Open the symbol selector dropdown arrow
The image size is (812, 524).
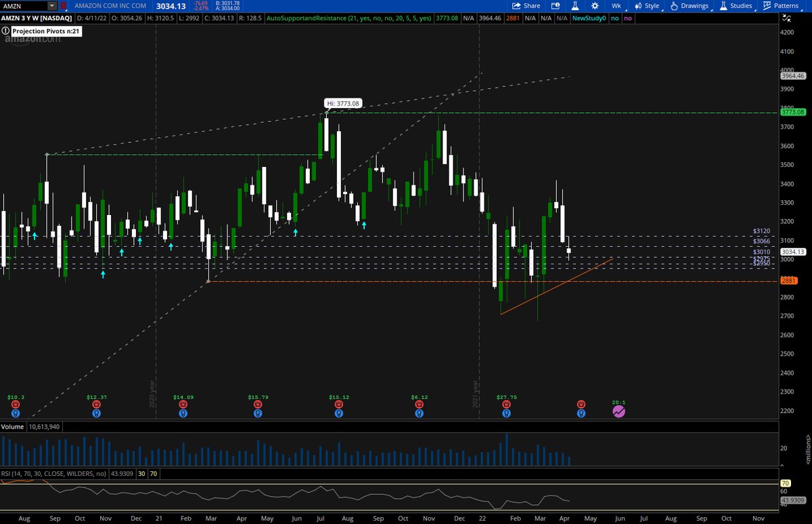pos(52,5)
